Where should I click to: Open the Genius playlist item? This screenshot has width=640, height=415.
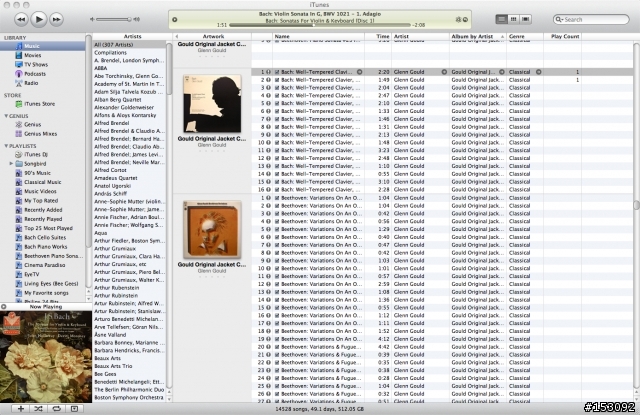click(x=32, y=124)
